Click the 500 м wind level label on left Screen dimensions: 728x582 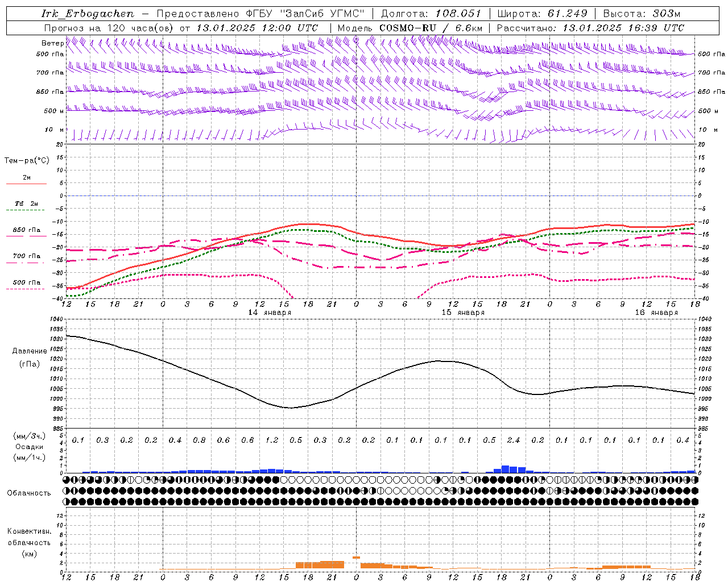coord(54,111)
